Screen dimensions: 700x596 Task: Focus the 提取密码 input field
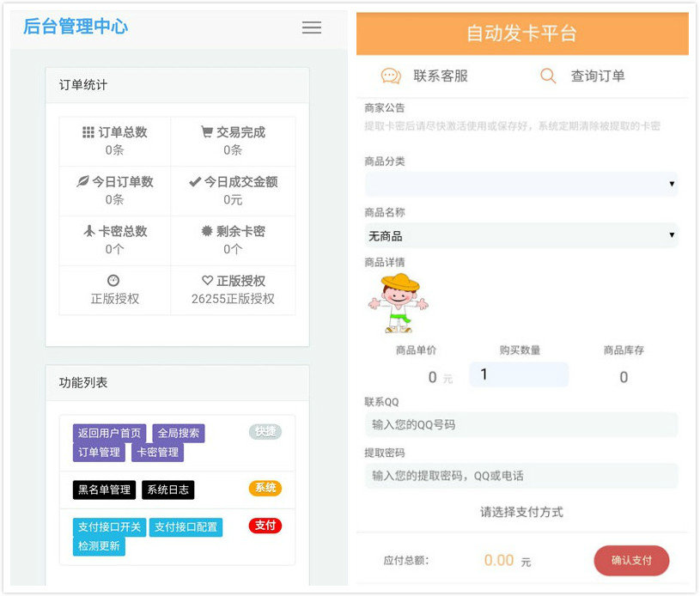click(x=521, y=476)
